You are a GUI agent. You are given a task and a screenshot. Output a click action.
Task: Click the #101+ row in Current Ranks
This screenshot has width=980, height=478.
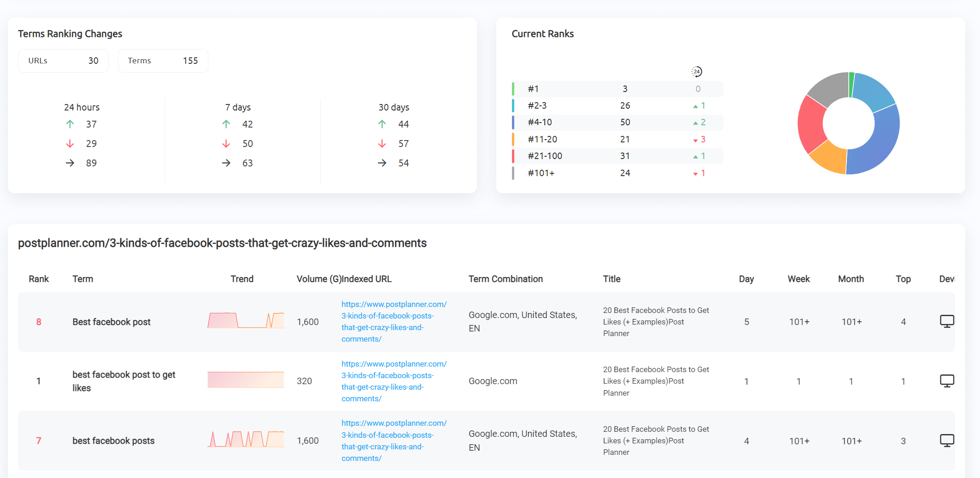(x=618, y=173)
